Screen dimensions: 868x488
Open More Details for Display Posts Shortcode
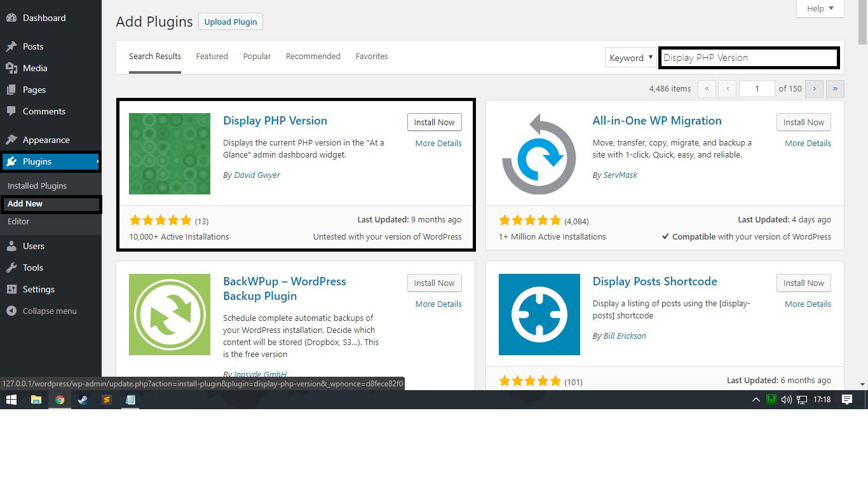pos(808,304)
